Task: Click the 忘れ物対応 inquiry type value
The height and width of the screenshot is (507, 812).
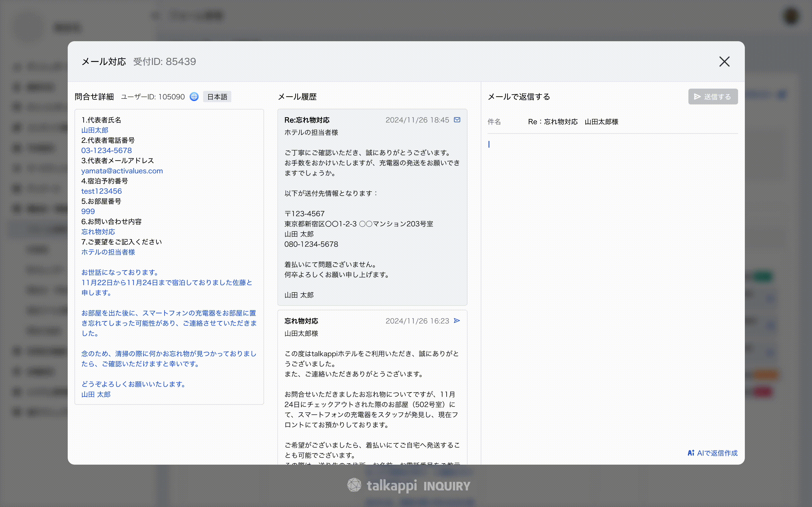Action: [x=98, y=232]
